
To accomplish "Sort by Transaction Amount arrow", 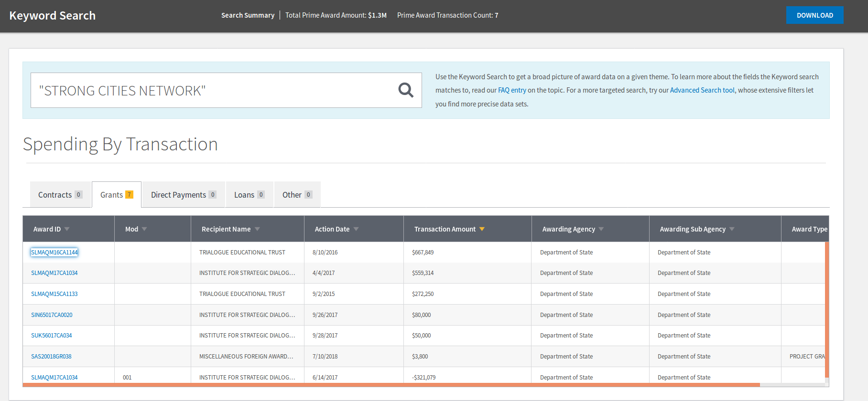I will [x=482, y=229].
